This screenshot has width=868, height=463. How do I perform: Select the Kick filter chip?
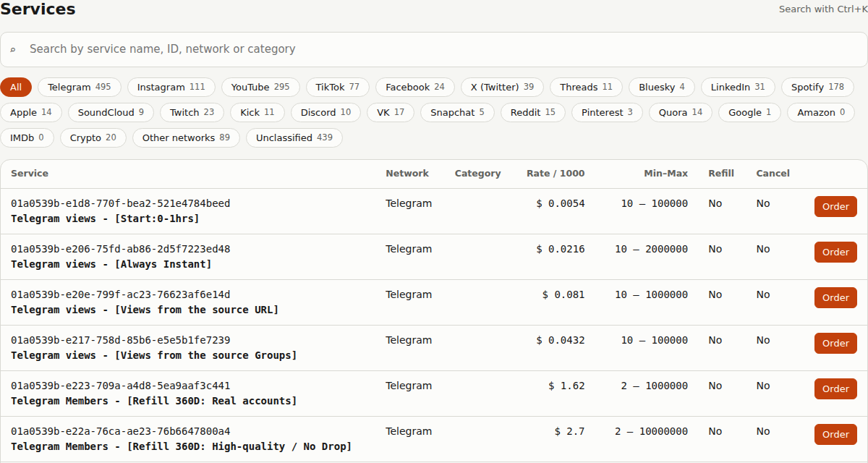click(x=258, y=113)
